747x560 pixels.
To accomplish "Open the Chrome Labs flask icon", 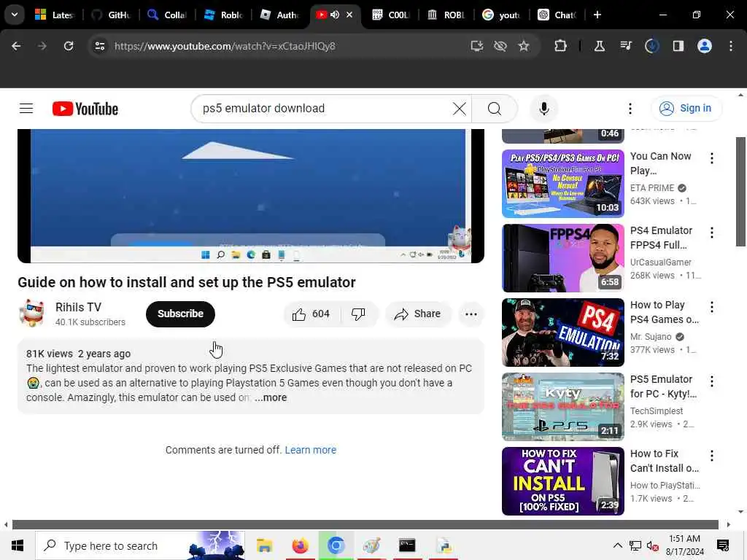I will point(600,46).
